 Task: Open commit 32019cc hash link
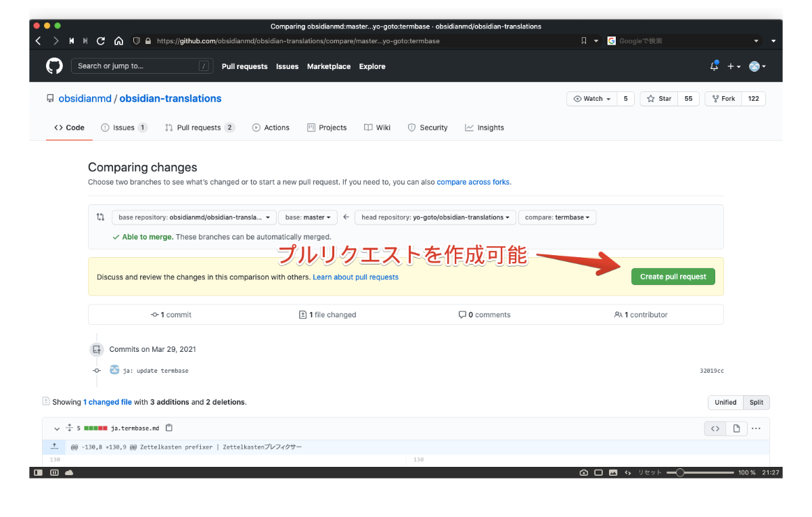click(x=712, y=371)
